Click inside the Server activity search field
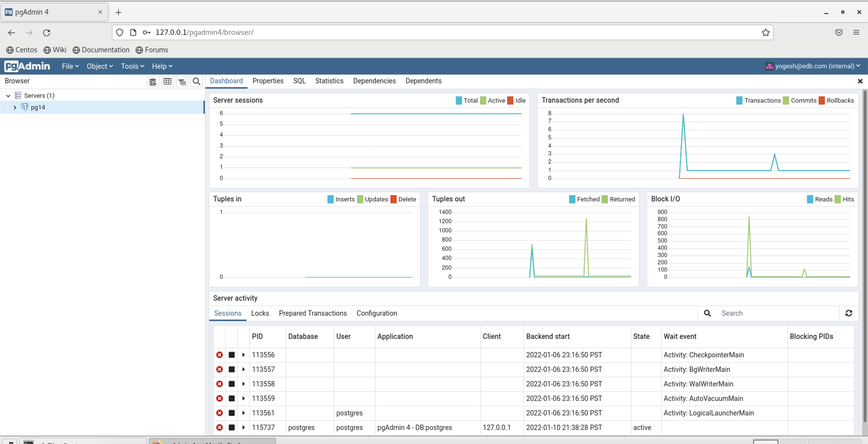This screenshot has height=444, width=868. (x=758, y=313)
